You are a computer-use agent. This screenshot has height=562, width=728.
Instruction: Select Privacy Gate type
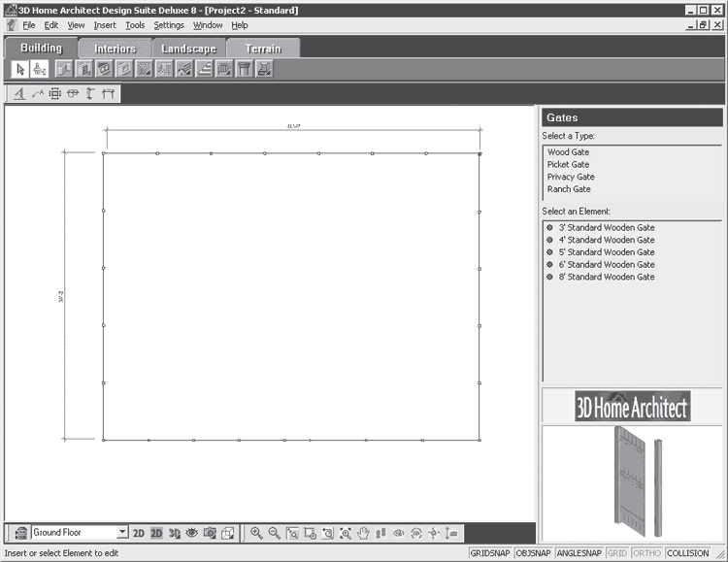coord(571,177)
